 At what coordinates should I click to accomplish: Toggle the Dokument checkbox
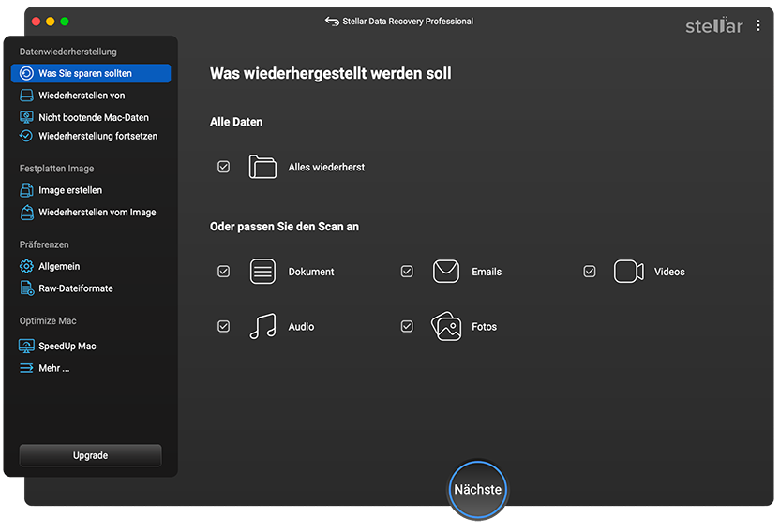coord(223,272)
